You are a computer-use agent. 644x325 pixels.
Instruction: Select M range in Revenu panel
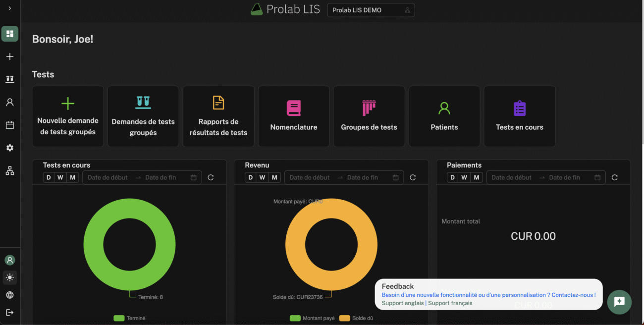point(275,177)
